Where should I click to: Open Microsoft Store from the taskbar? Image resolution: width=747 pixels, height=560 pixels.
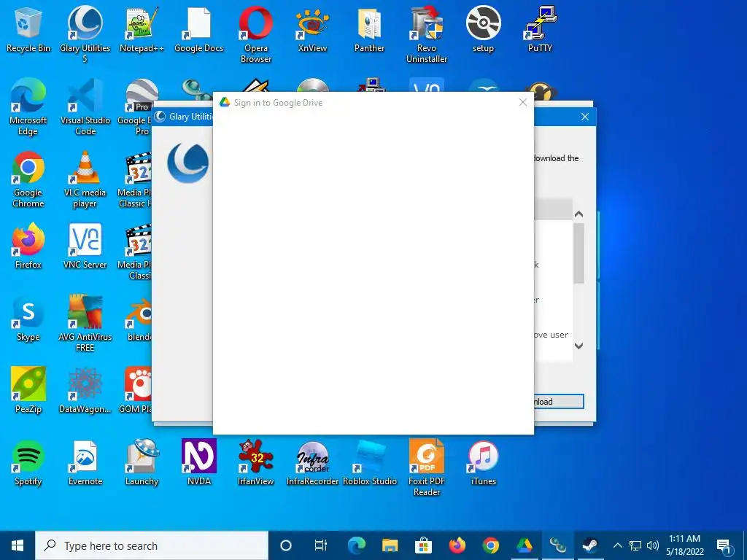[x=423, y=545]
